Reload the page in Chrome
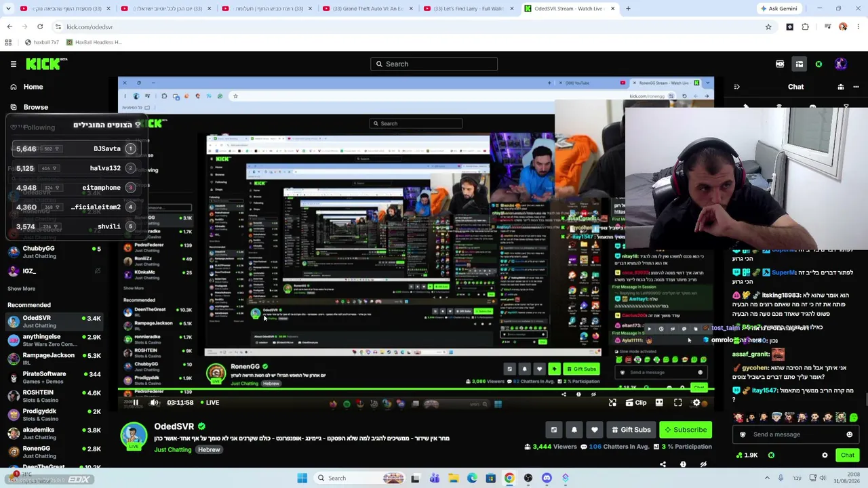868x488 pixels. (x=40, y=27)
